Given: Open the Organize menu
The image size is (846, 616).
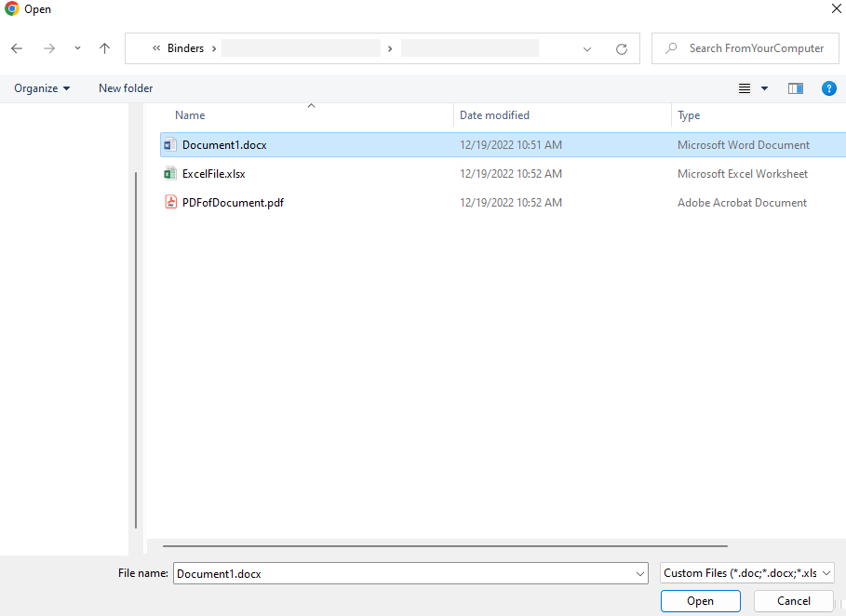Looking at the screenshot, I should [x=42, y=88].
